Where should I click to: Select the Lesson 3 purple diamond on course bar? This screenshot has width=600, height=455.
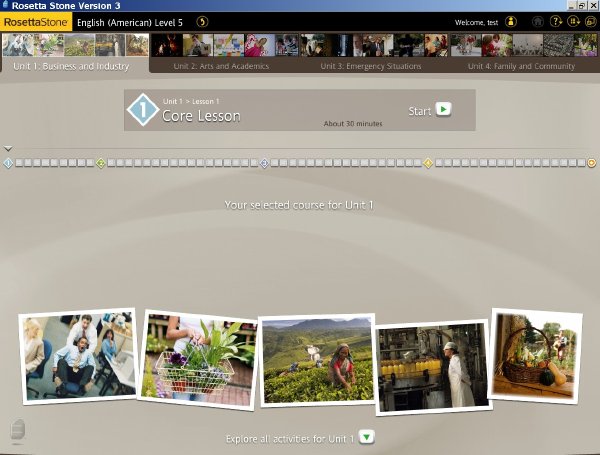264,163
